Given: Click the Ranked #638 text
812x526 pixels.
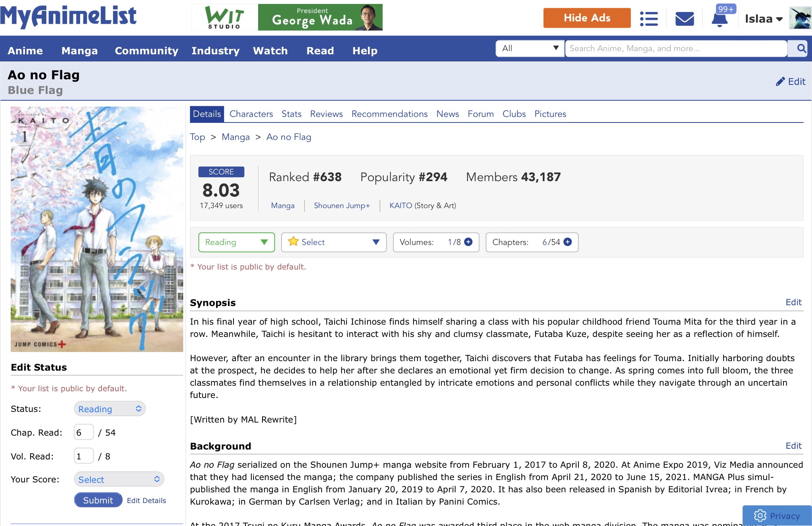Looking at the screenshot, I should pyautogui.click(x=305, y=177).
